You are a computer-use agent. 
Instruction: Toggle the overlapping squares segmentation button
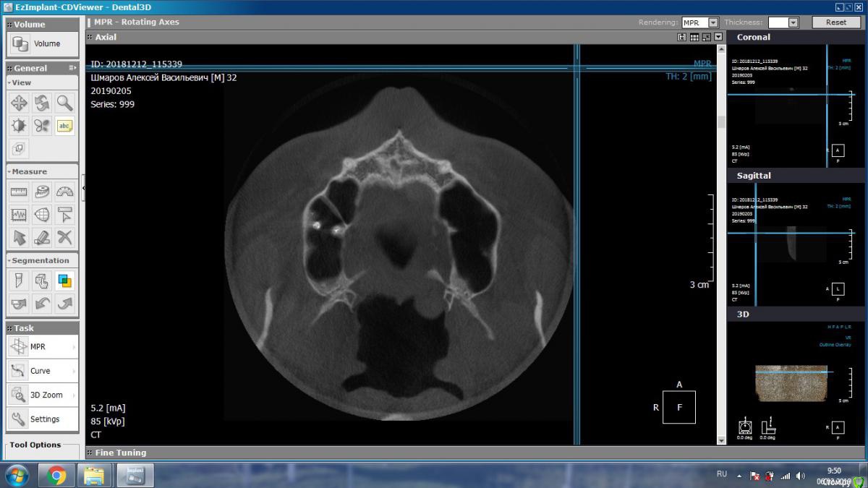[64, 281]
